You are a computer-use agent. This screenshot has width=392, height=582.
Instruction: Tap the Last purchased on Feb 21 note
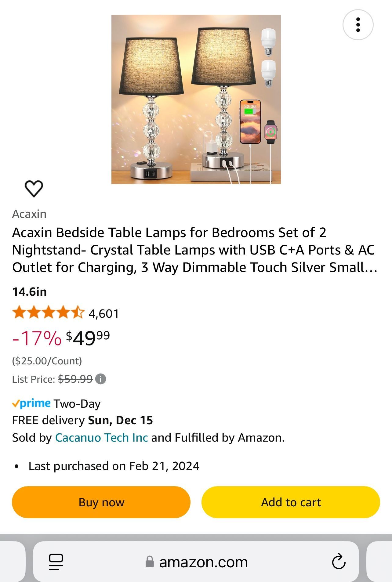[x=114, y=466]
